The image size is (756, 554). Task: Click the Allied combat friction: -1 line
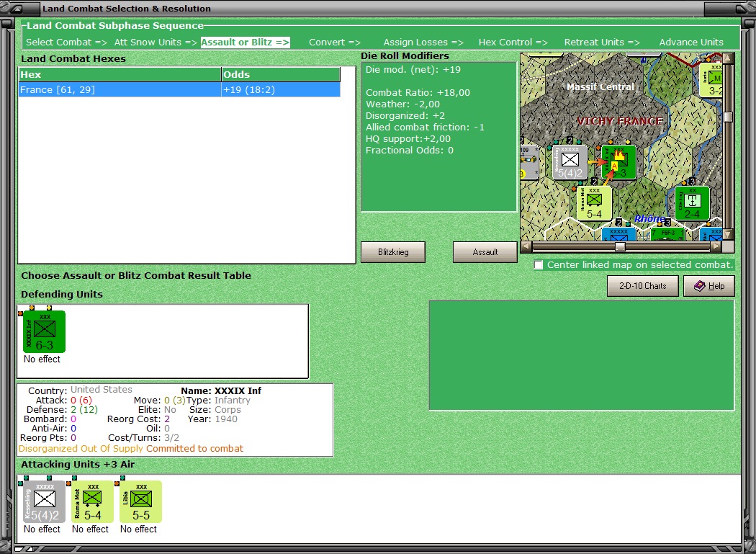coord(425,128)
